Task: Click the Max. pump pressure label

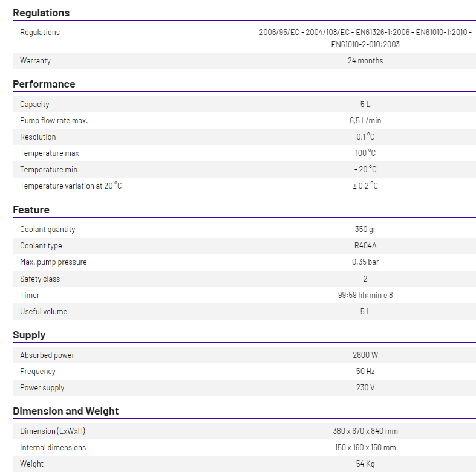Action: click(x=53, y=262)
